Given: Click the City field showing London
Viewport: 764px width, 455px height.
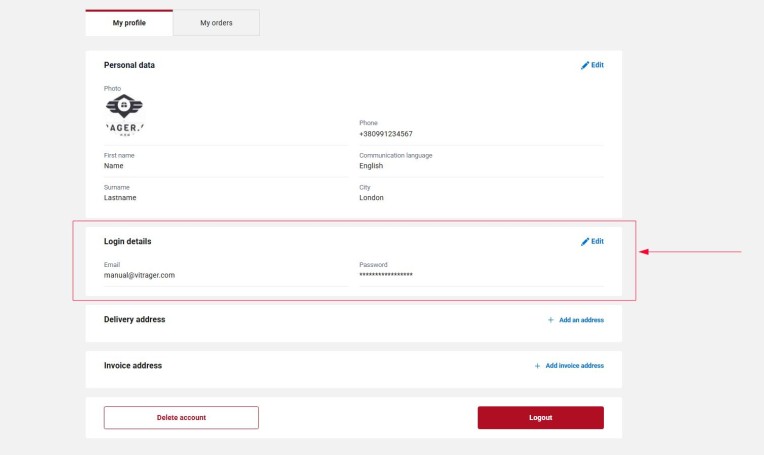Looking at the screenshot, I should (371, 198).
